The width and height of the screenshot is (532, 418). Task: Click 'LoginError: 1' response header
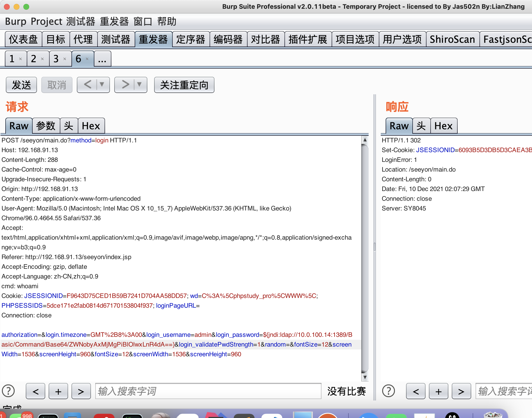pyautogui.click(x=399, y=160)
